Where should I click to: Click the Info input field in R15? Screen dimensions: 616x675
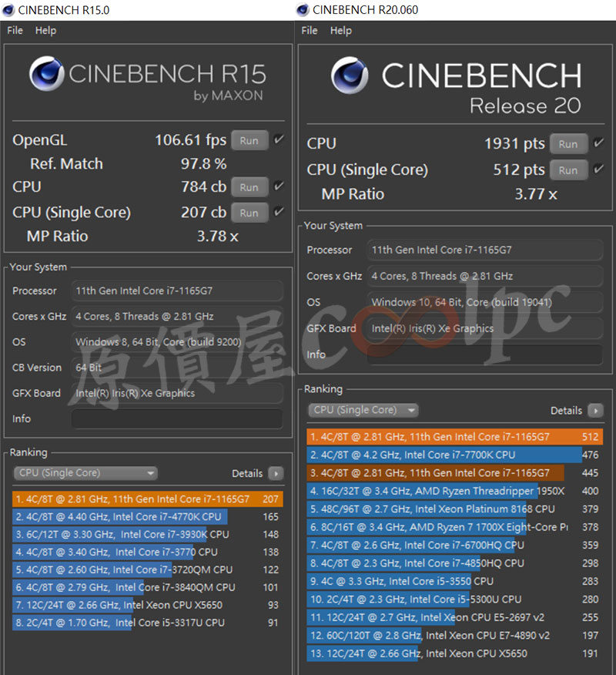point(177,419)
